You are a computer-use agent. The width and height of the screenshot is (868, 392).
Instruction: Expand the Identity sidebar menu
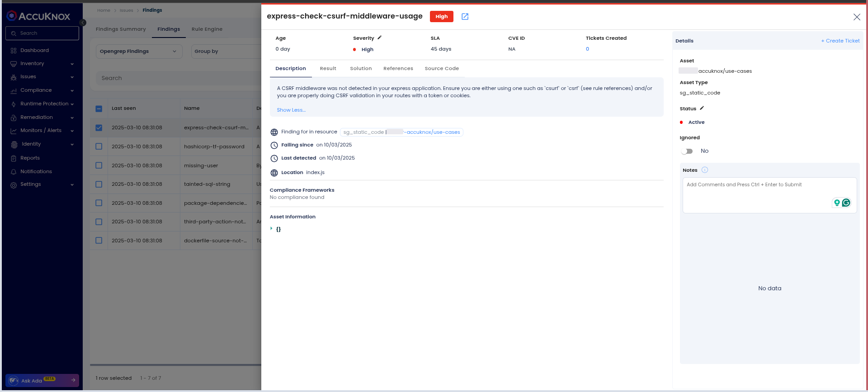[72, 144]
